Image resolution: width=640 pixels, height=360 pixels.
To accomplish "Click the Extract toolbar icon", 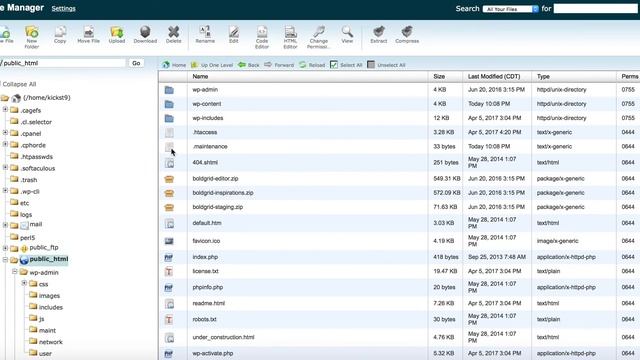I will point(379,31).
